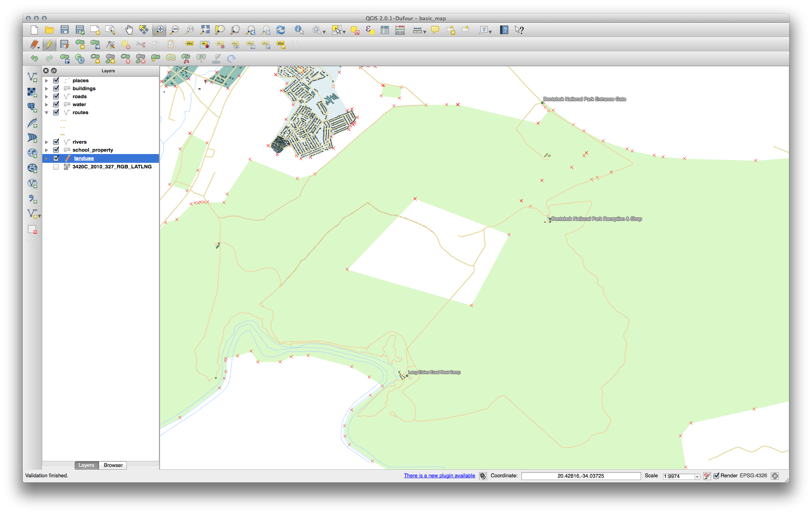Image resolution: width=812 pixels, height=514 pixels.
Task: Click the Add Vector Layer sidebar icon
Action: click(32, 77)
